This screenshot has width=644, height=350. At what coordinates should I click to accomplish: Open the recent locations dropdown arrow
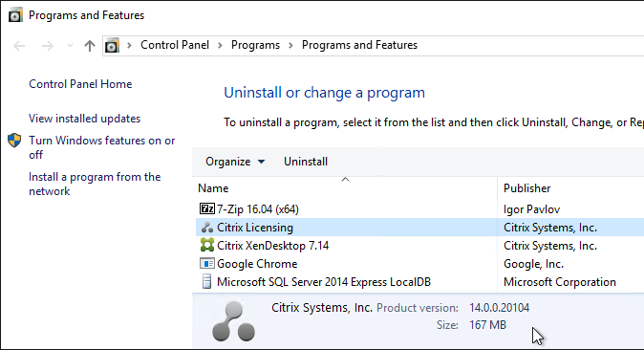click(71, 45)
